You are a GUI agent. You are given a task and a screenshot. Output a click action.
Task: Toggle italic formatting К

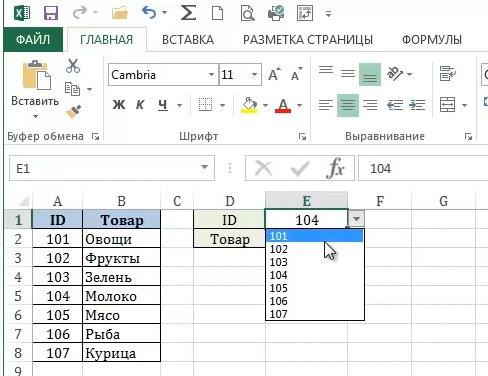[140, 105]
